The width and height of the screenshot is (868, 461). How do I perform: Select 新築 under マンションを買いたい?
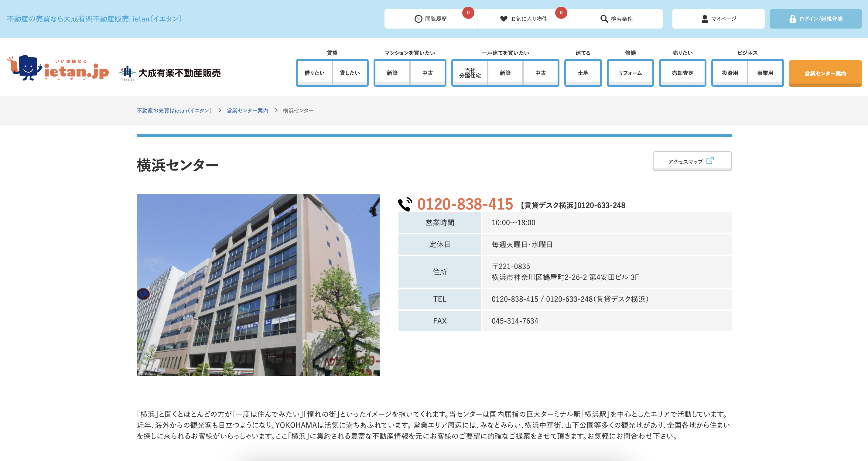click(x=392, y=73)
